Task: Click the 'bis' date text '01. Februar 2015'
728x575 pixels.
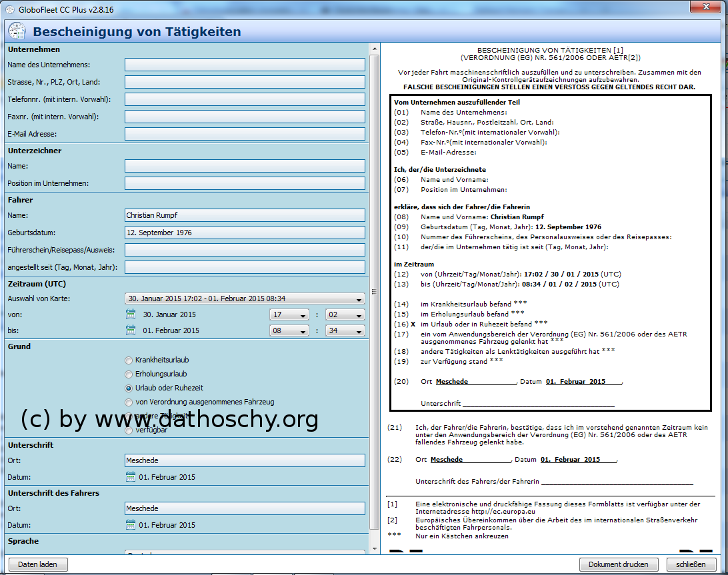Action: (171, 330)
